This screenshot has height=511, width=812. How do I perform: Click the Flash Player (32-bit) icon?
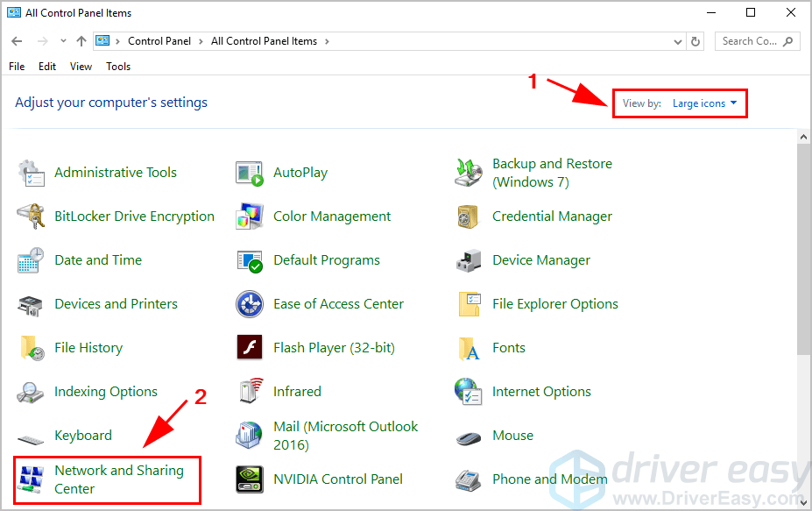pyautogui.click(x=250, y=348)
